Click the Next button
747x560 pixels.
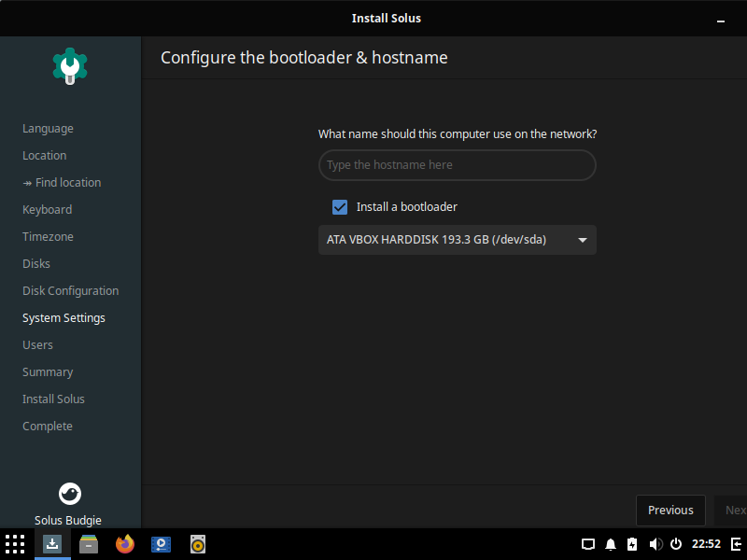(733, 510)
